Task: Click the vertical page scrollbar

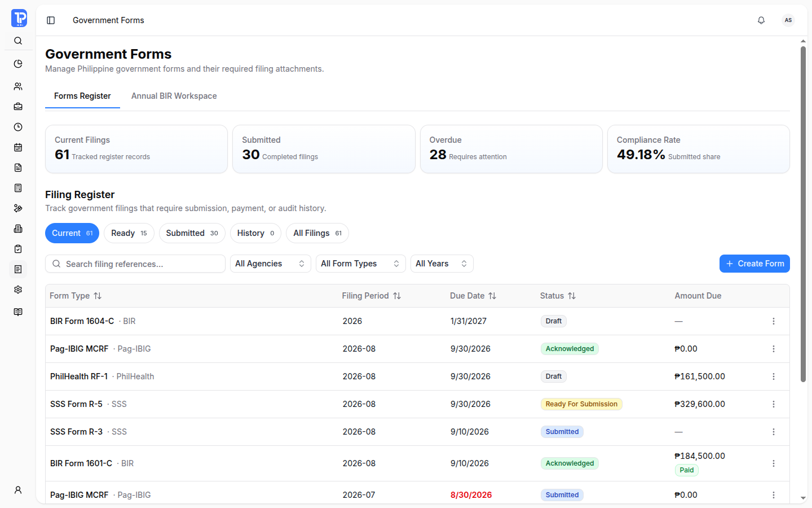Action: 803,214
